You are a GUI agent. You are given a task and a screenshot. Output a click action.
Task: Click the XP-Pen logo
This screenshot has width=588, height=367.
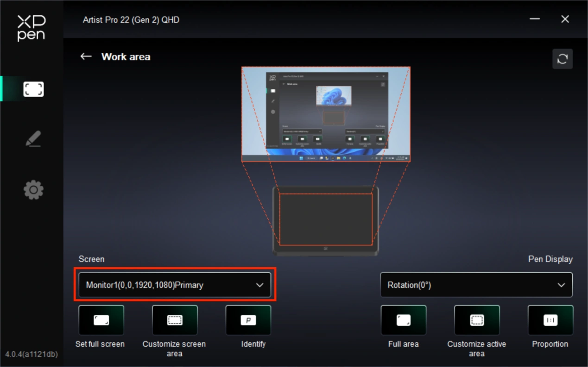32,28
